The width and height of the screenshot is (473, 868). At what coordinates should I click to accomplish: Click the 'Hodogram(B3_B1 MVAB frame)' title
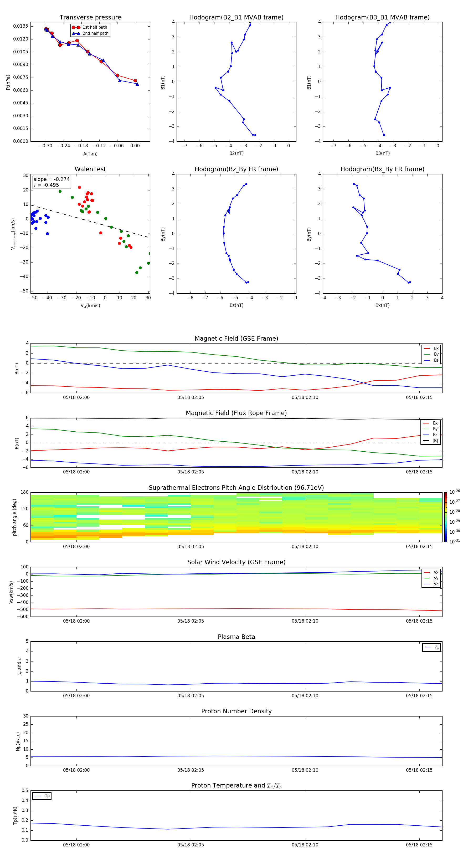click(382, 18)
